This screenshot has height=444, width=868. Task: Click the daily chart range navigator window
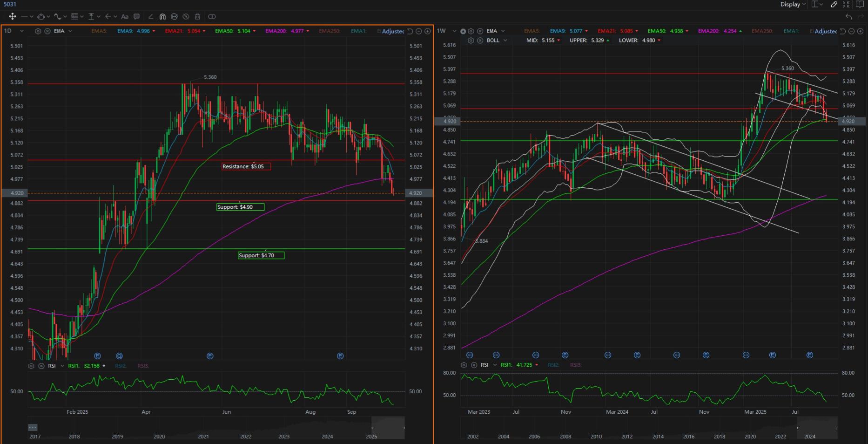[388, 427]
